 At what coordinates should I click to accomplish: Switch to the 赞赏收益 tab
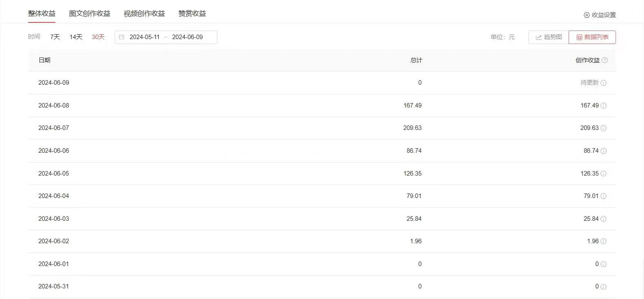[x=192, y=13]
